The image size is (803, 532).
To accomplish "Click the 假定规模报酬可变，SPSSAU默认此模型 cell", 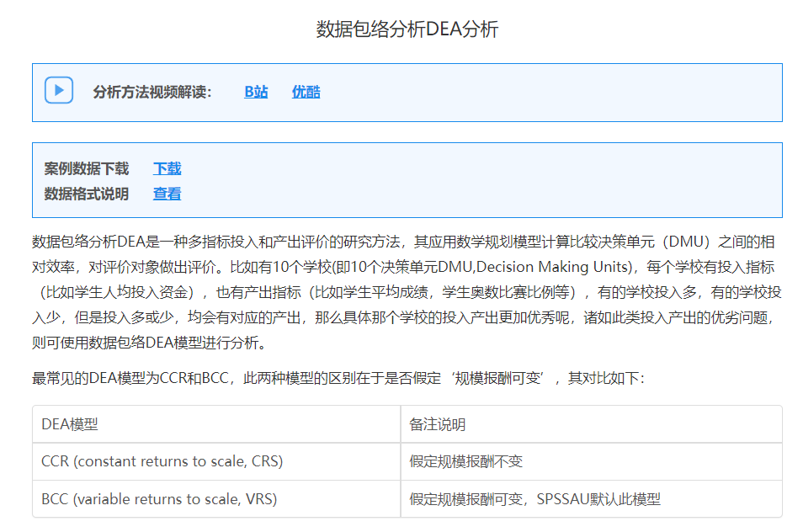I will 592,499.
